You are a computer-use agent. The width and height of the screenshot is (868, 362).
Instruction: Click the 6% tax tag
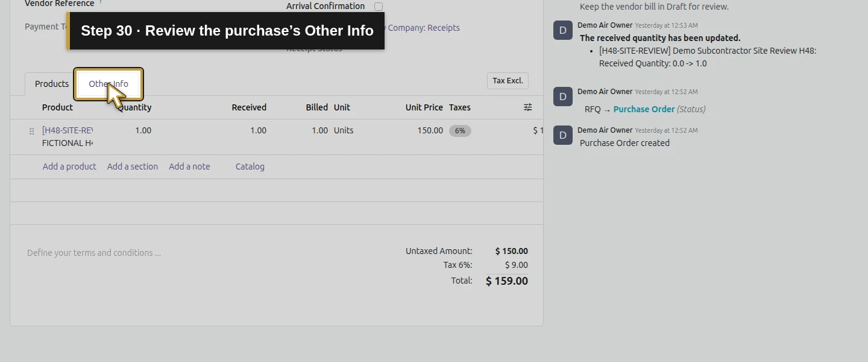tap(460, 131)
